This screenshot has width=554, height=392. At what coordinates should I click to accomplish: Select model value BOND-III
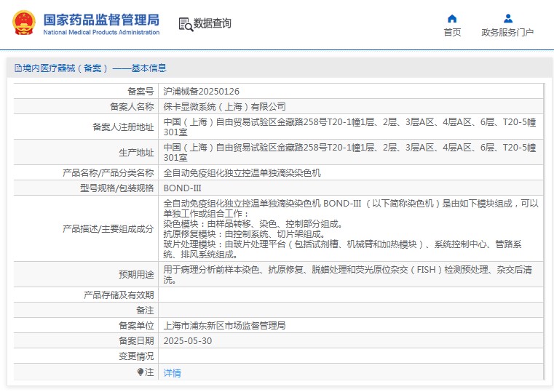(182, 188)
